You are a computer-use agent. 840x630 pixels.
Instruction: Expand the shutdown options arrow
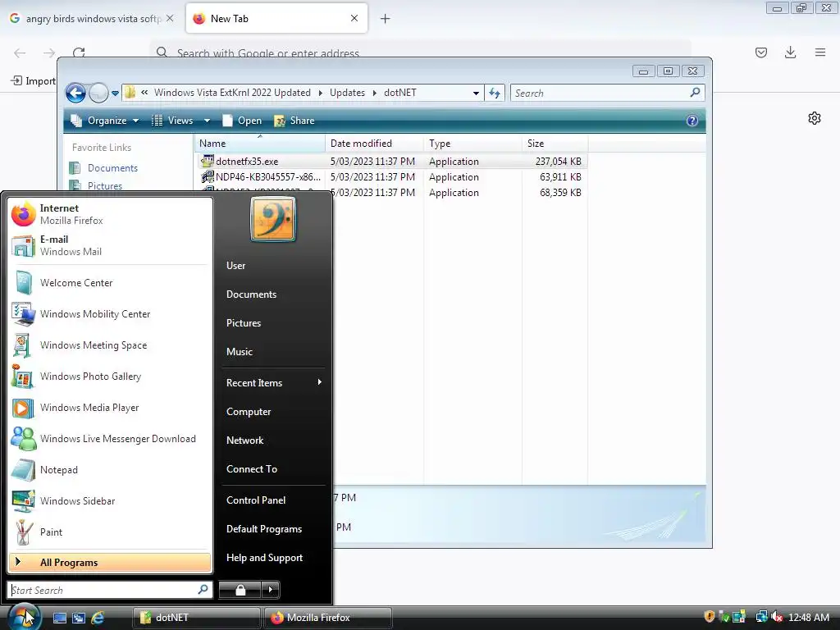[x=271, y=590]
